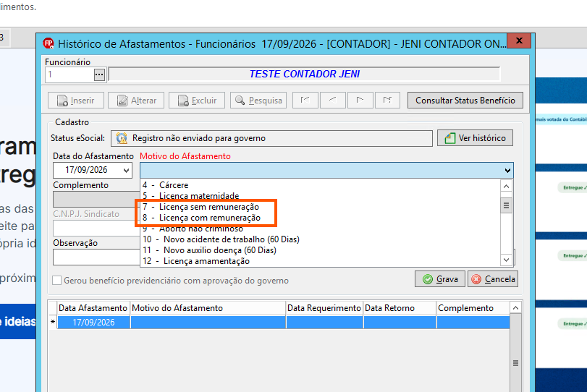Click the Status eSocial message field

[272, 138]
